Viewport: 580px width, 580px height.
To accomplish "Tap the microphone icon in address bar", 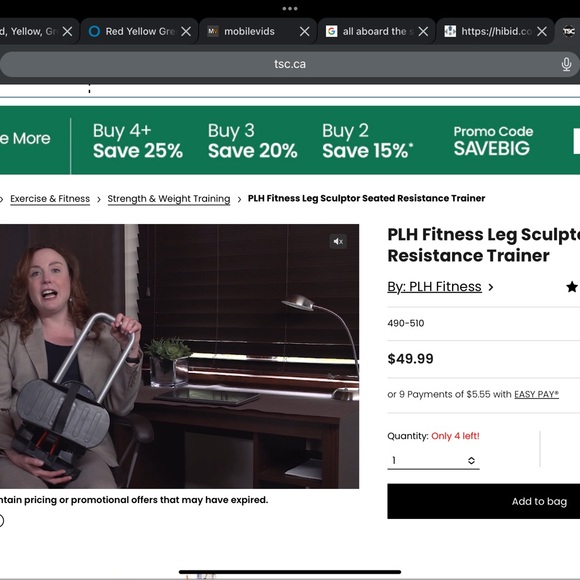I will [566, 64].
